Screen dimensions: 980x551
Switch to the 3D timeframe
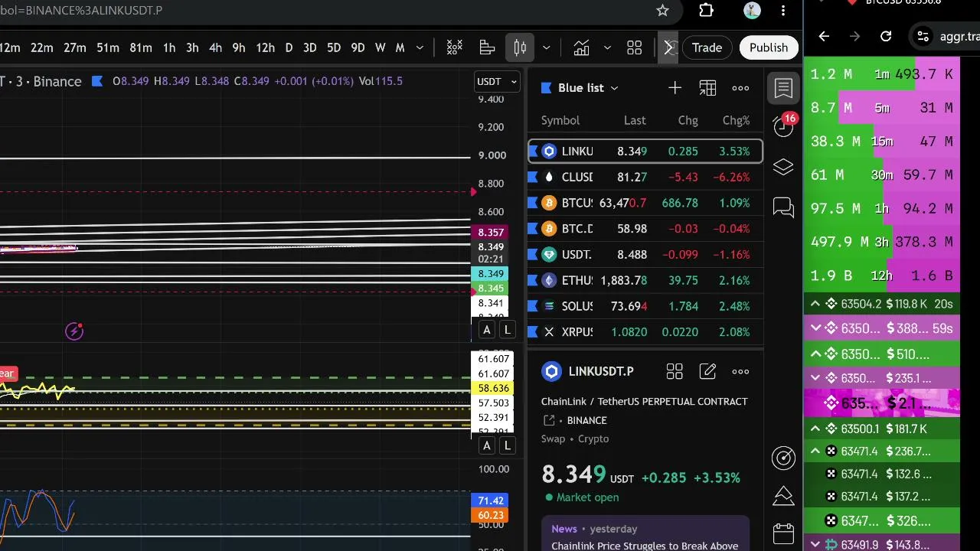309,47
